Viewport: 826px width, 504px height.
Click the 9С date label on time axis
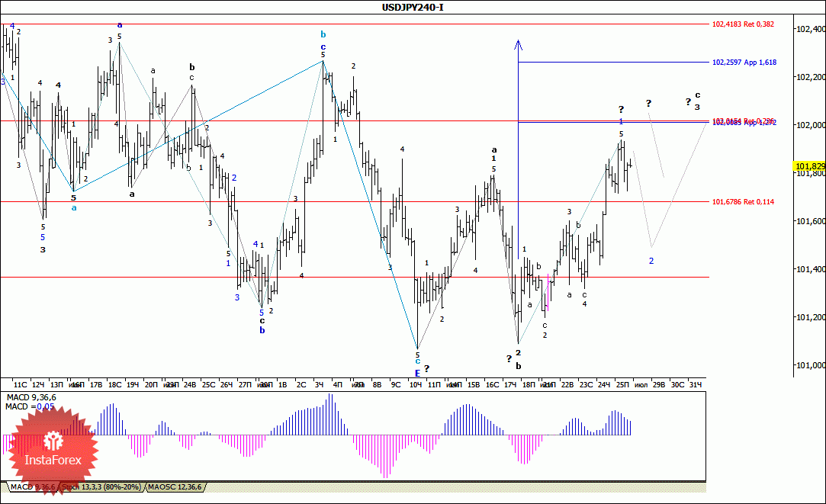pos(396,385)
